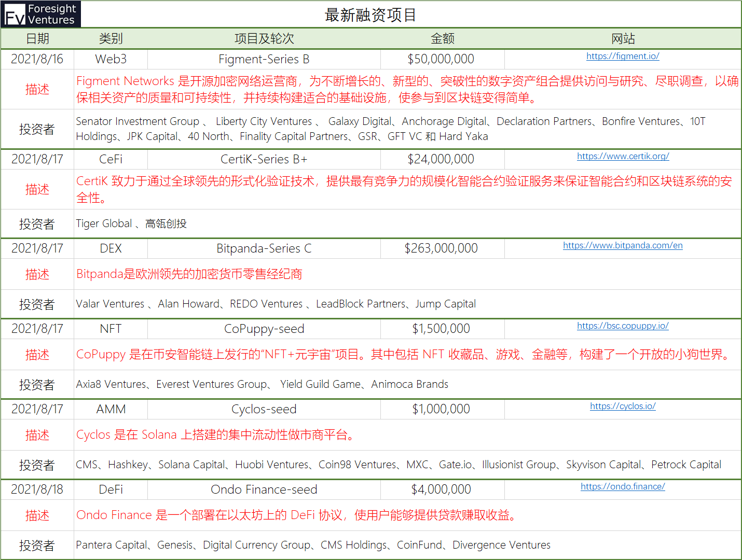Screen dimensions: 742x560
Task: Select the Ondo Finance description text
Action: pyautogui.click(x=297, y=515)
